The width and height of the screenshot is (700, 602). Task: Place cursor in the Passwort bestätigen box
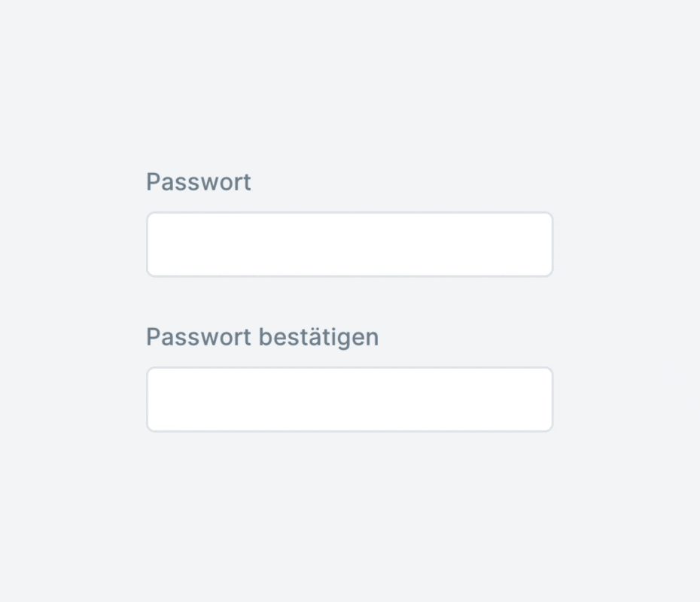pos(349,399)
